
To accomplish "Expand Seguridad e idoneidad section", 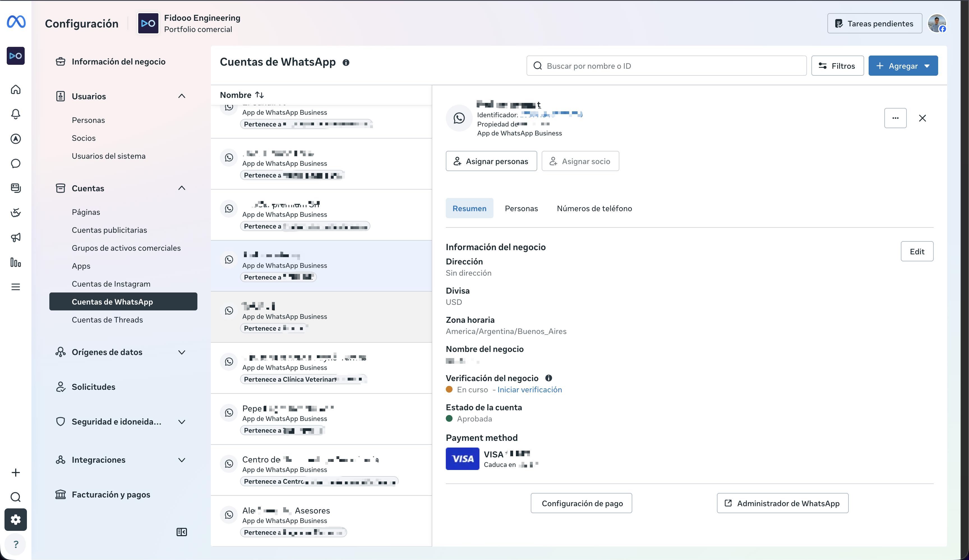I will [181, 421].
